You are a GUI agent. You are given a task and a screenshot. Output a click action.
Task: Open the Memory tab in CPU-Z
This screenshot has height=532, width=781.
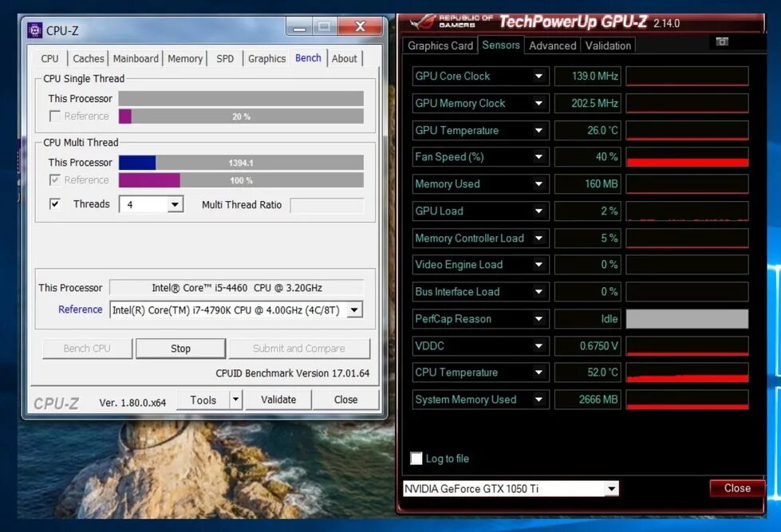coord(185,59)
